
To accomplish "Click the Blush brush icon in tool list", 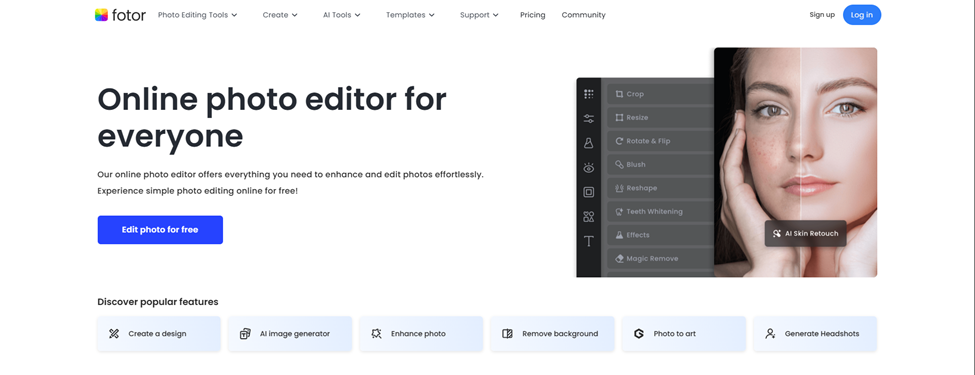I will (619, 165).
